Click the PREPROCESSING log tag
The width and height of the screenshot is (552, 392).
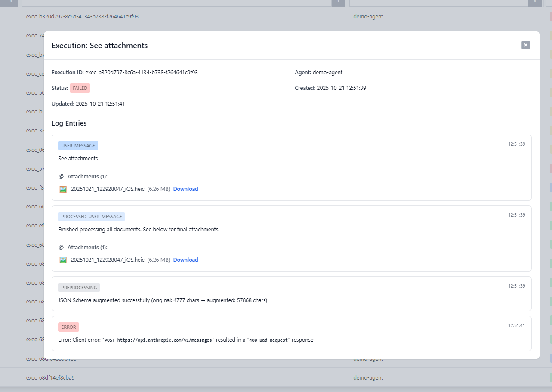tap(79, 288)
